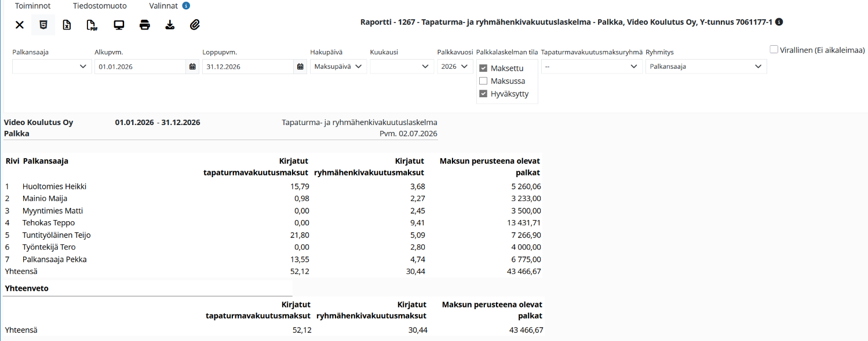Expand the Palkansaaja dropdown
The width and height of the screenshot is (868, 341).
tap(52, 67)
